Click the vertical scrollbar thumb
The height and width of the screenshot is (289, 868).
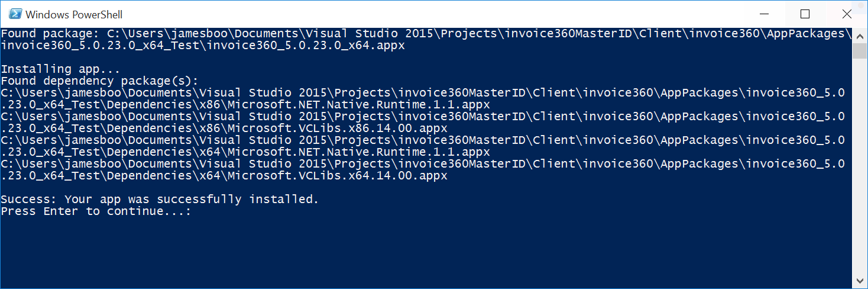(x=860, y=50)
